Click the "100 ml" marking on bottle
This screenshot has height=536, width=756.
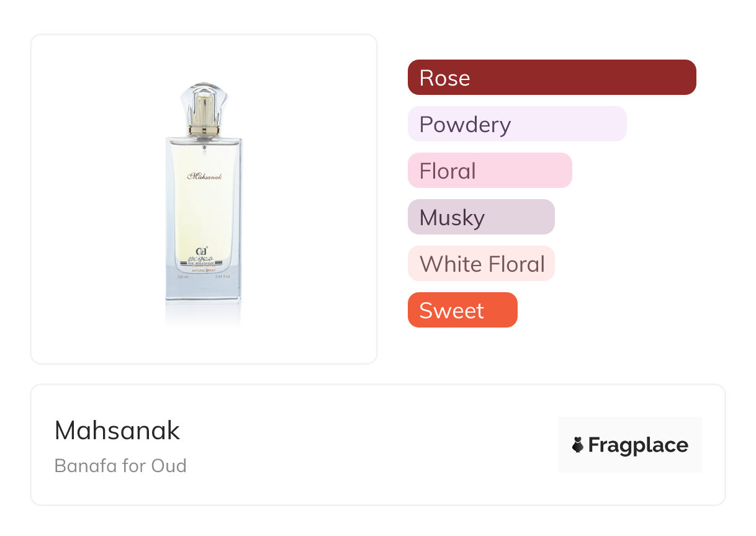[182, 277]
